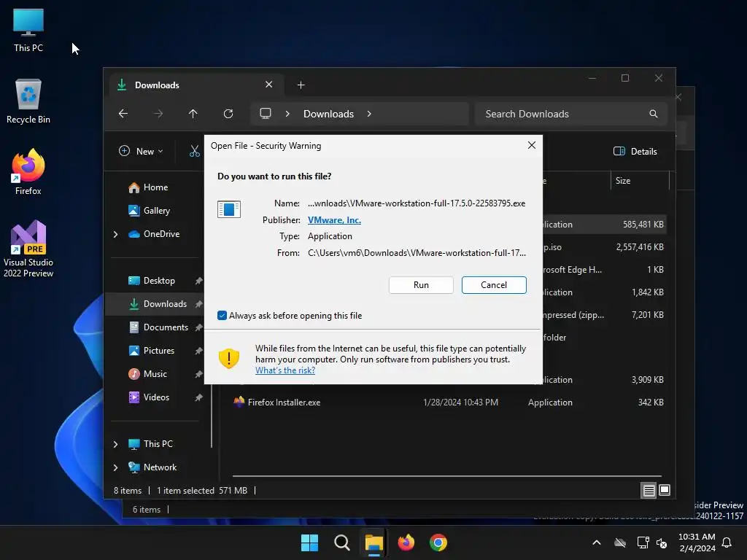Sort by the Size column header
Screen dimensions: 747x560
pyautogui.click(x=639, y=181)
